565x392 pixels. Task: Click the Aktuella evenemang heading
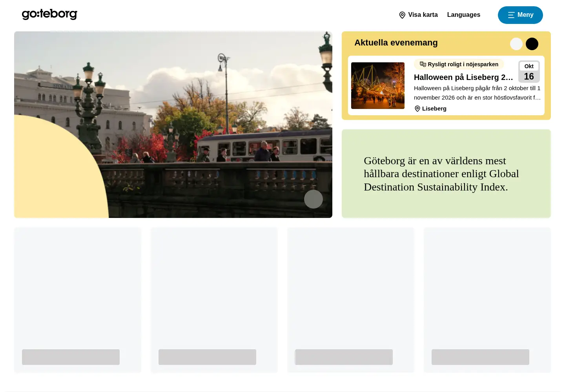pyautogui.click(x=396, y=43)
